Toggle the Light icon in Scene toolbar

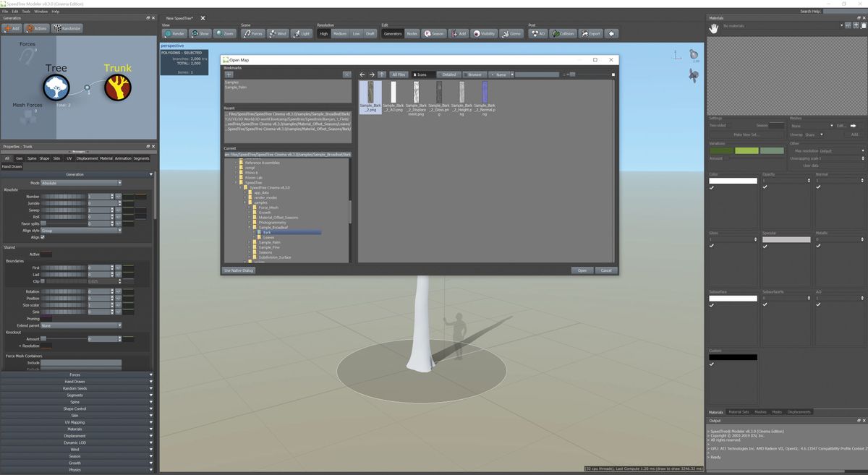[x=303, y=33]
